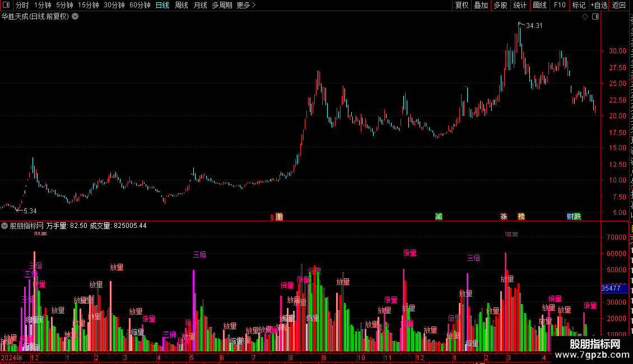Click the 涨 event marker icon
This screenshot has height=364, width=633.
(504, 217)
